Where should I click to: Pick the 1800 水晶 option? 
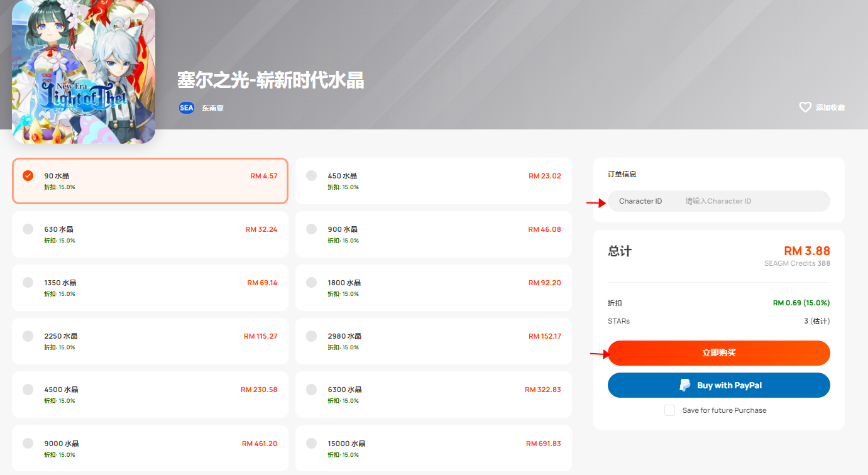[434, 288]
